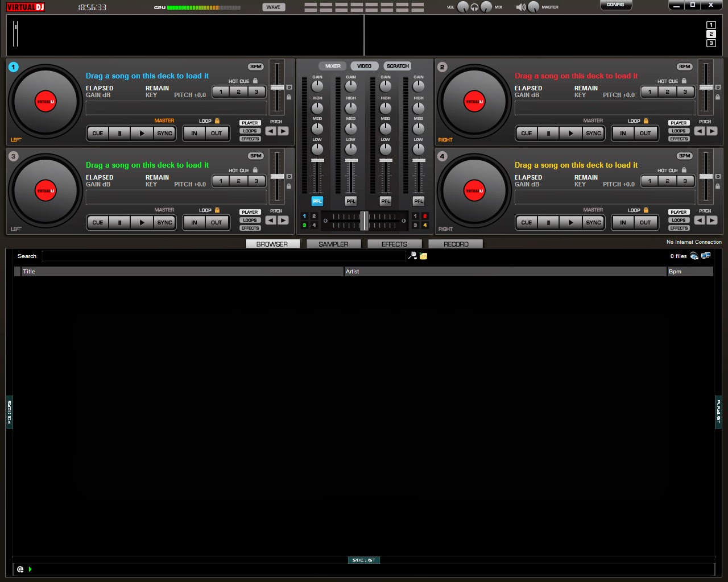The height and width of the screenshot is (582, 728).
Task: Assign deck 4 to right crossfader side
Action: point(425,225)
